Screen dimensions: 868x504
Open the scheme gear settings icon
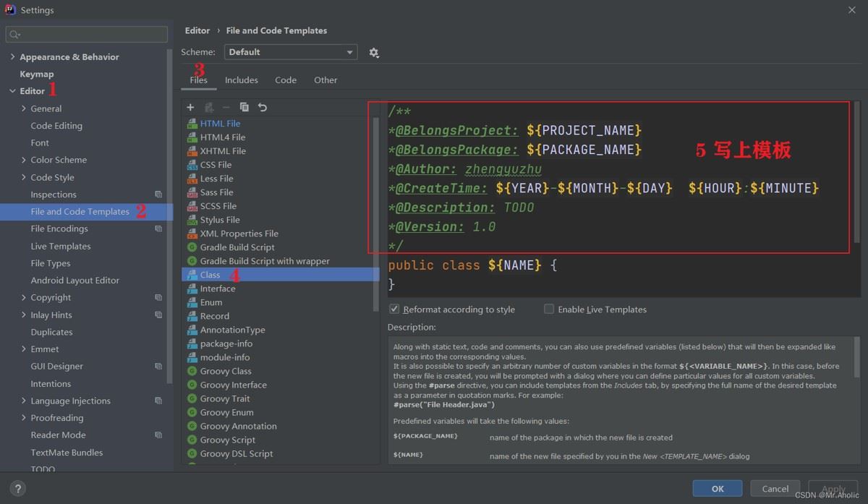(x=374, y=53)
